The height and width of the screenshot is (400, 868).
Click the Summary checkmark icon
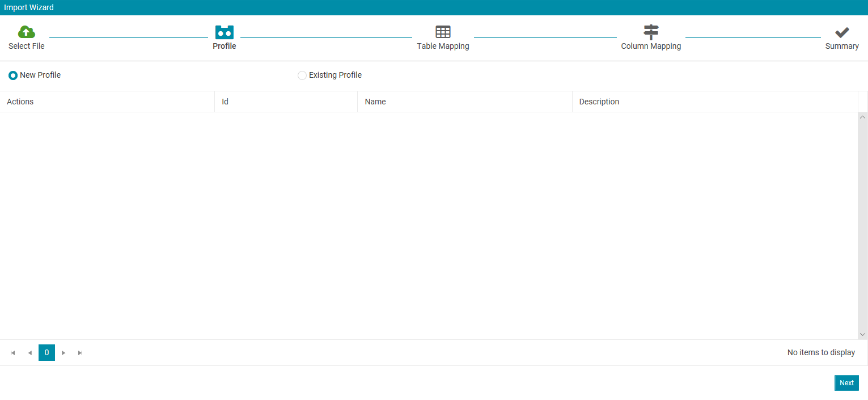pos(842,32)
